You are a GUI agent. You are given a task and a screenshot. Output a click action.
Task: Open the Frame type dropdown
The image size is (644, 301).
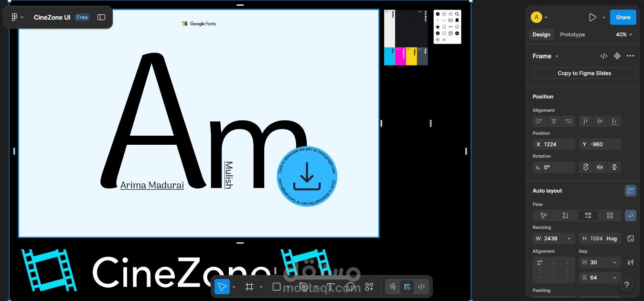pos(545,56)
